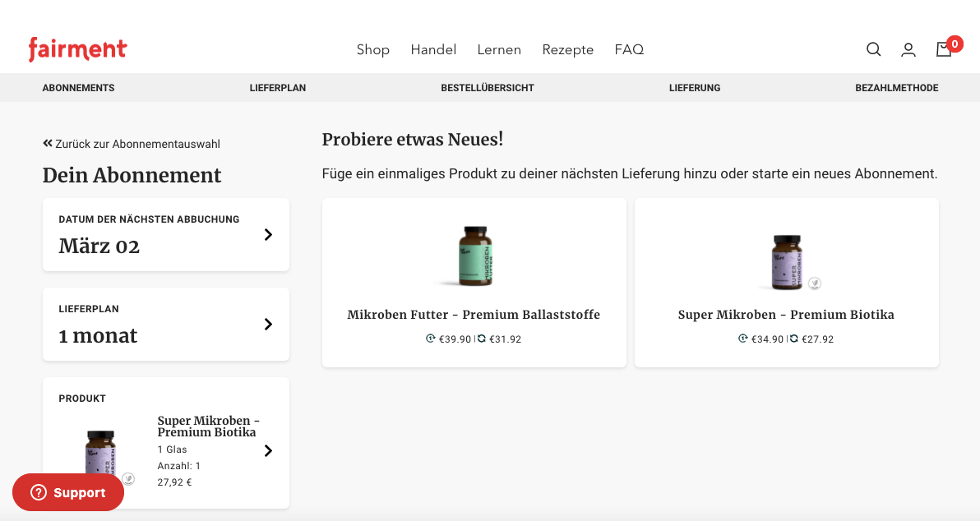Screen dimensions: 980x521
Task: Click the 'Probiere etwas Neues!' heading
Action: (413, 140)
